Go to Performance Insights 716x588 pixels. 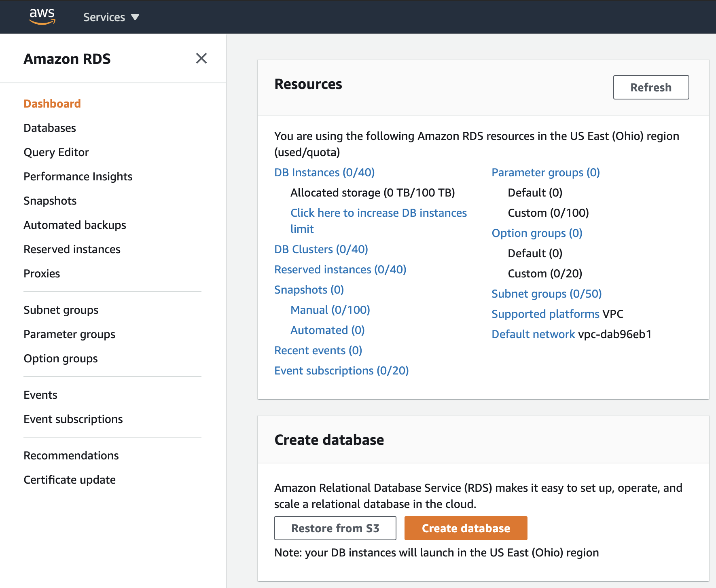tap(78, 176)
